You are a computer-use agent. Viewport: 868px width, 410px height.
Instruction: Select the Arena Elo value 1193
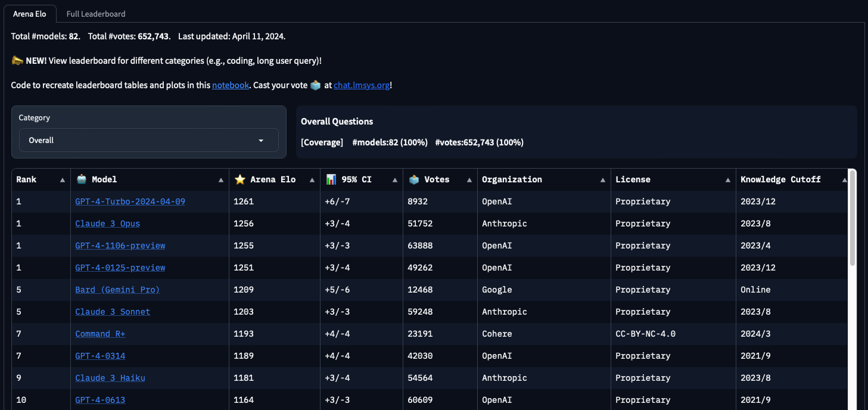(244, 334)
